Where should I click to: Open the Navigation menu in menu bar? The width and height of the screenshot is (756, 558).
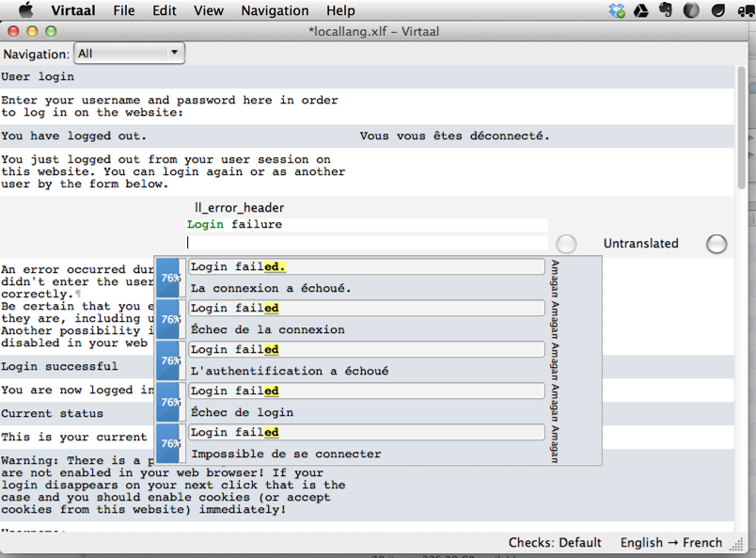click(x=275, y=10)
